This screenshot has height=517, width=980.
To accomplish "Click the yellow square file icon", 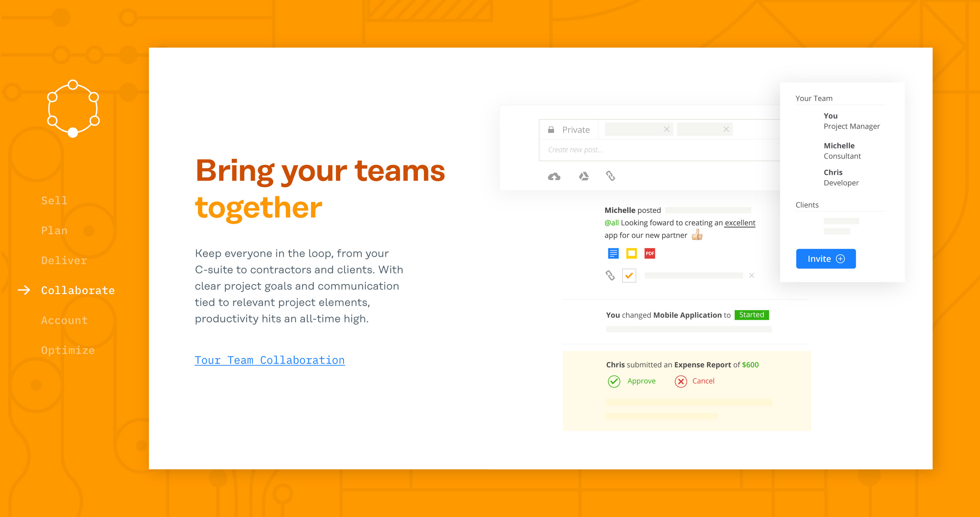I will coord(631,253).
